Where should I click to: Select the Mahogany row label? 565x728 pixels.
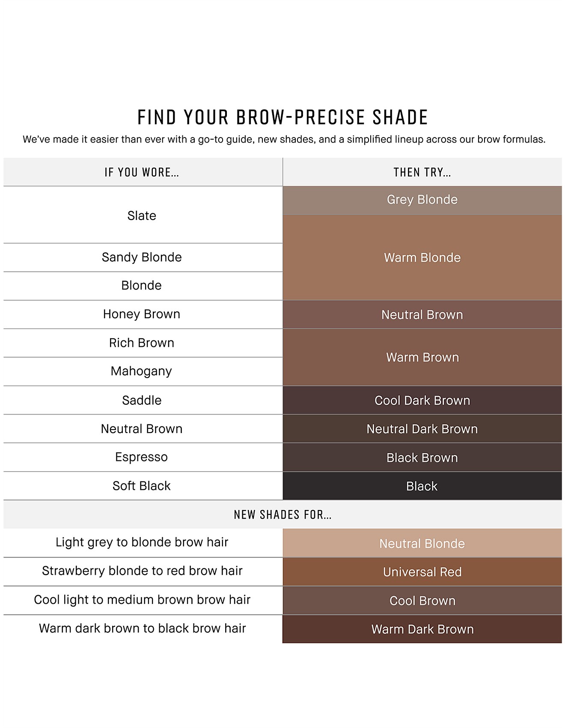pos(142,371)
